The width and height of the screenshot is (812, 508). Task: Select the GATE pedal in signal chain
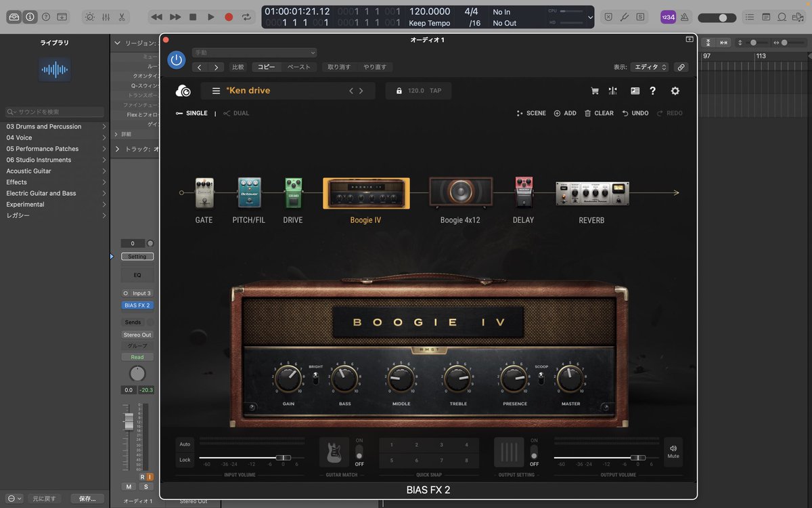[x=204, y=193]
